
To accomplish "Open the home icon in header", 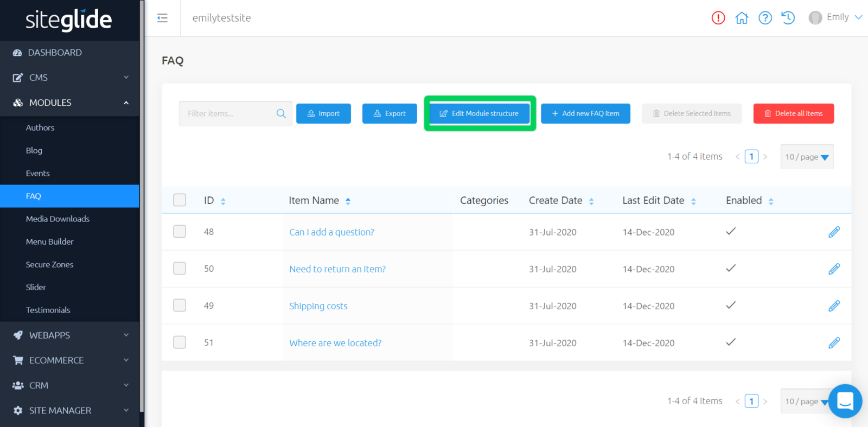I will pos(742,18).
